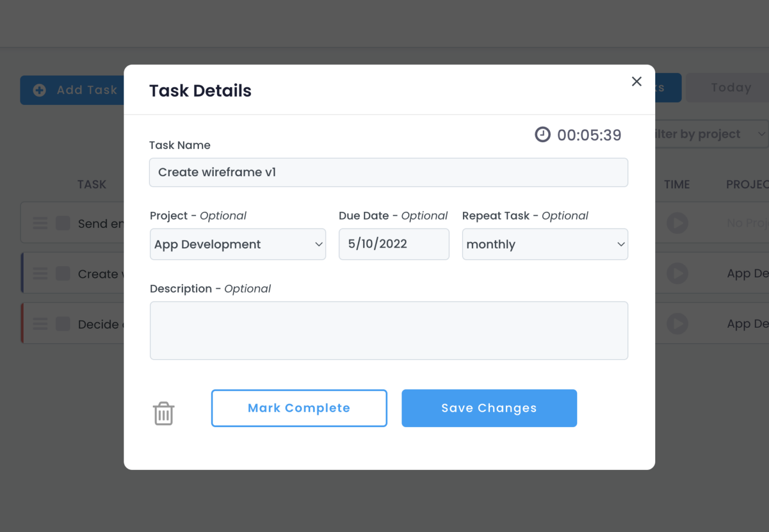Image resolution: width=769 pixels, height=532 pixels.
Task: Switch to the Today tab
Action: tap(731, 88)
